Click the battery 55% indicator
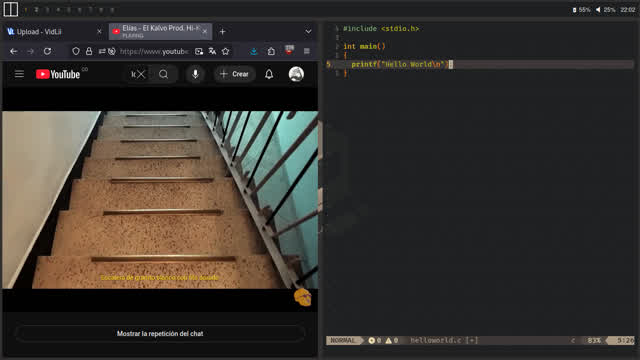This screenshot has height=360, width=640. coord(581,9)
